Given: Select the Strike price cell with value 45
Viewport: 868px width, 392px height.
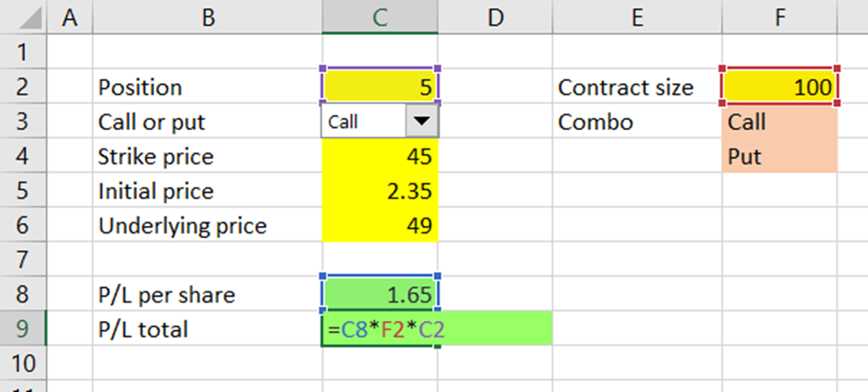Looking at the screenshot, I should coord(380,156).
